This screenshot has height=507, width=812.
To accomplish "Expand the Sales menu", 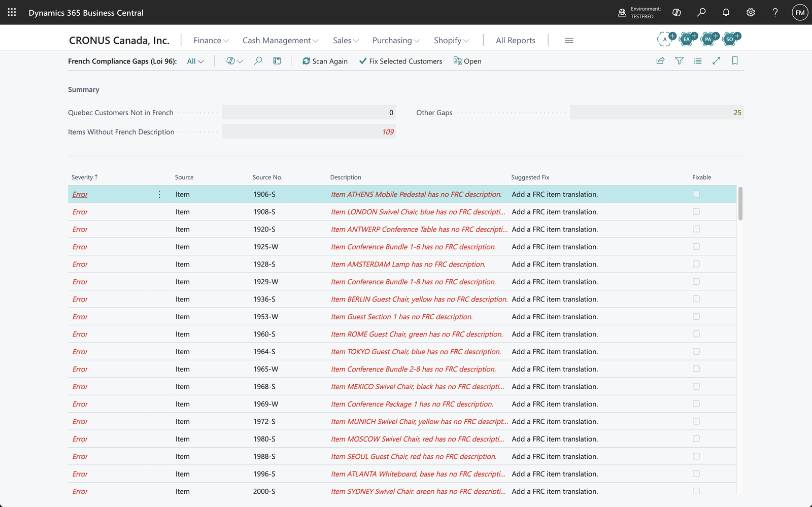I will tap(346, 40).
